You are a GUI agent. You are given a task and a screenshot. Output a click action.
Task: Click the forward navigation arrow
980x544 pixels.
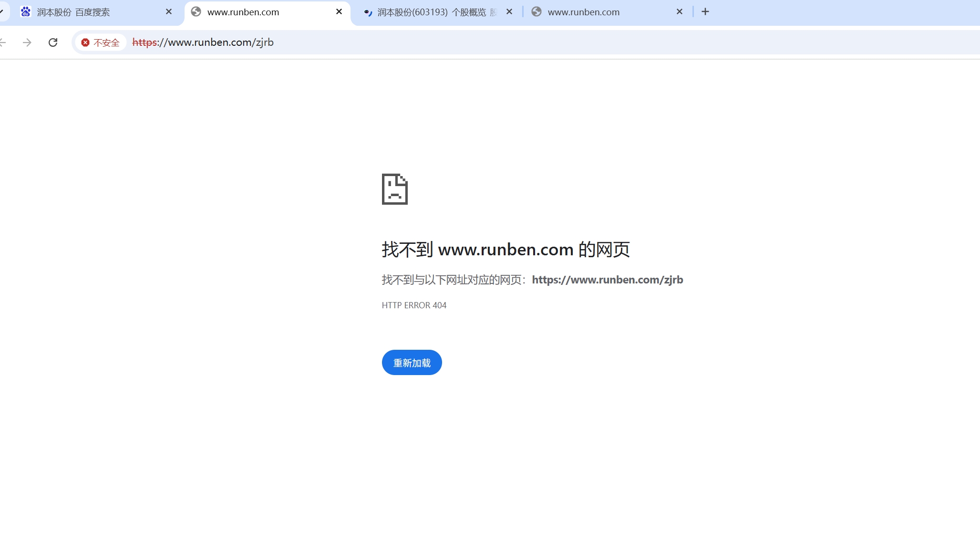(x=27, y=42)
